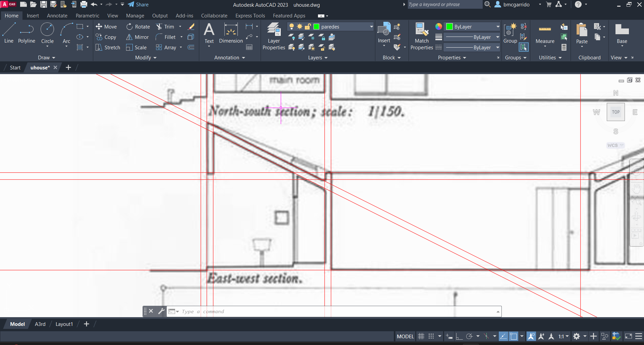The width and height of the screenshot is (644, 345).
Task: Toggle the layer lock icon for paredes
Action: coord(308,27)
